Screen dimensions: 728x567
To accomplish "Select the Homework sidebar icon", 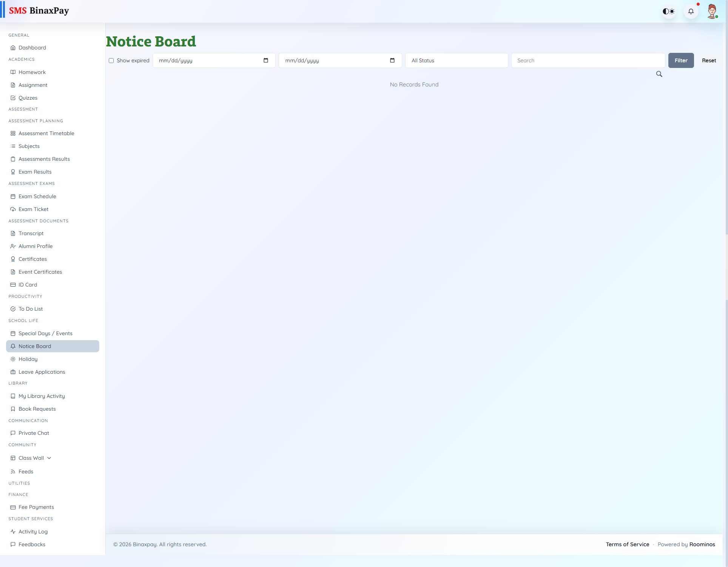I will [12, 72].
